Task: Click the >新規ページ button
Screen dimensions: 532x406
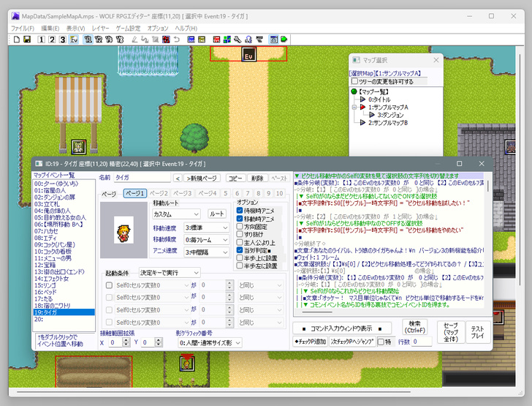Action: click(x=202, y=178)
